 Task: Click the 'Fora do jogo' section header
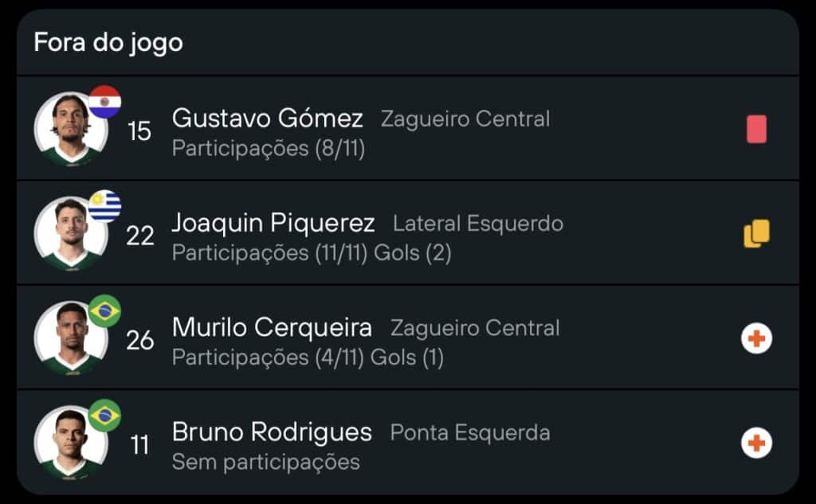pyautogui.click(x=108, y=42)
